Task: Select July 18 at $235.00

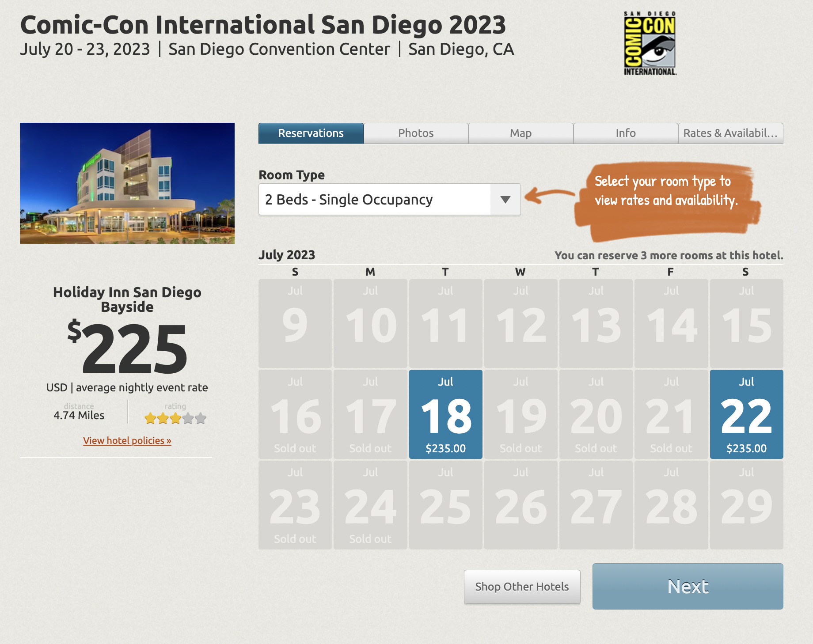Action: tap(445, 414)
